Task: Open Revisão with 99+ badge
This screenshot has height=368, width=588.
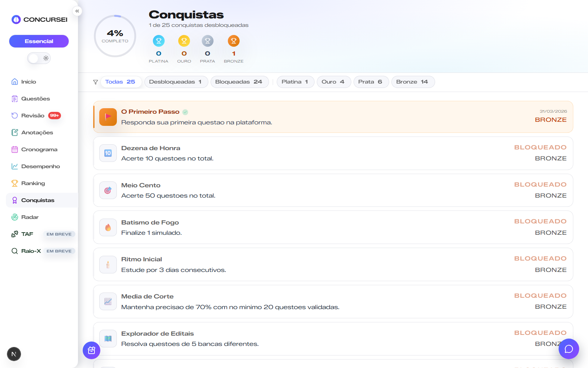Action: [x=33, y=116]
